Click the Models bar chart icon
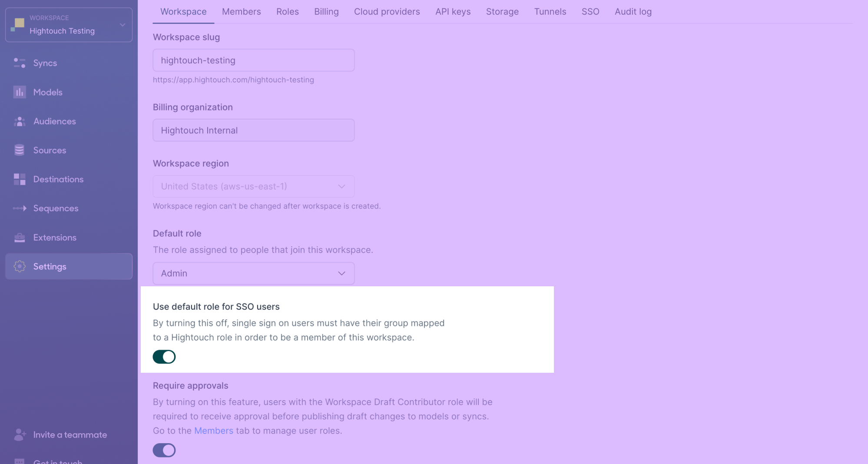 coord(20,92)
